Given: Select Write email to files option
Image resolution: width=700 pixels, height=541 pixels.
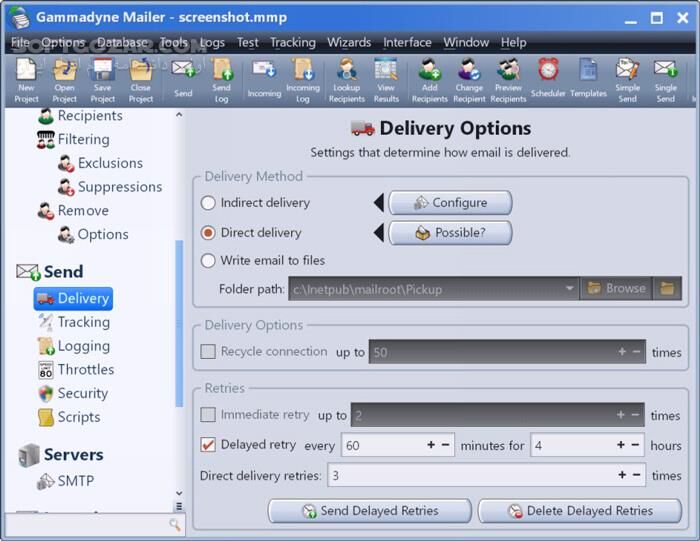Looking at the screenshot, I should click(208, 261).
